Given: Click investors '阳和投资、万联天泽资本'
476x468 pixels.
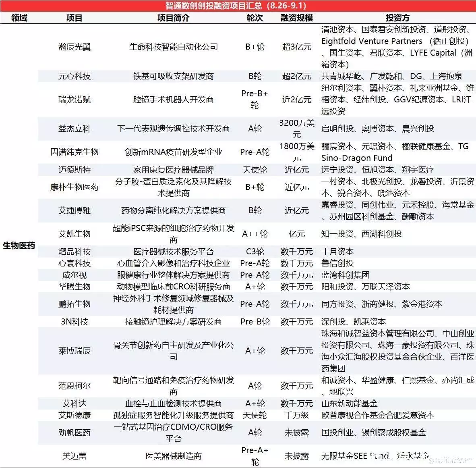Looking at the screenshot, I should click(366, 287).
